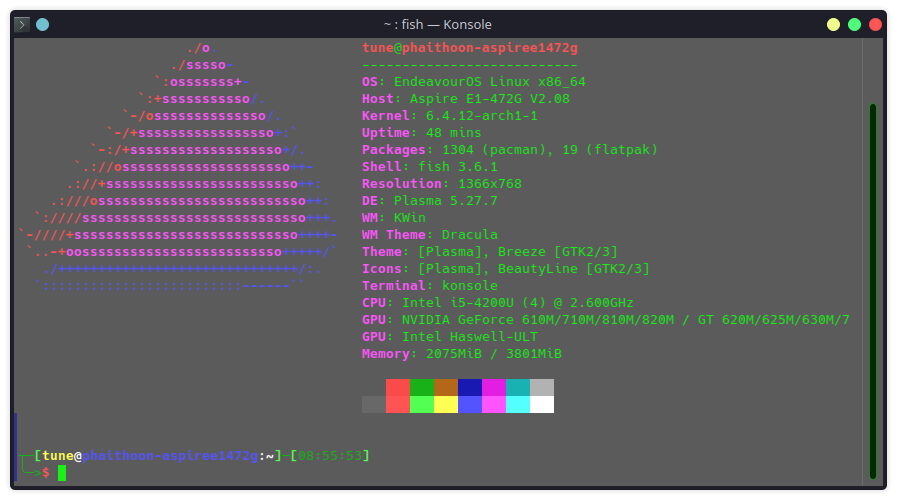The width and height of the screenshot is (897, 500).
Task: Click the 'GPU: NVIDIA GeForce 610M' line
Action: 606,320
